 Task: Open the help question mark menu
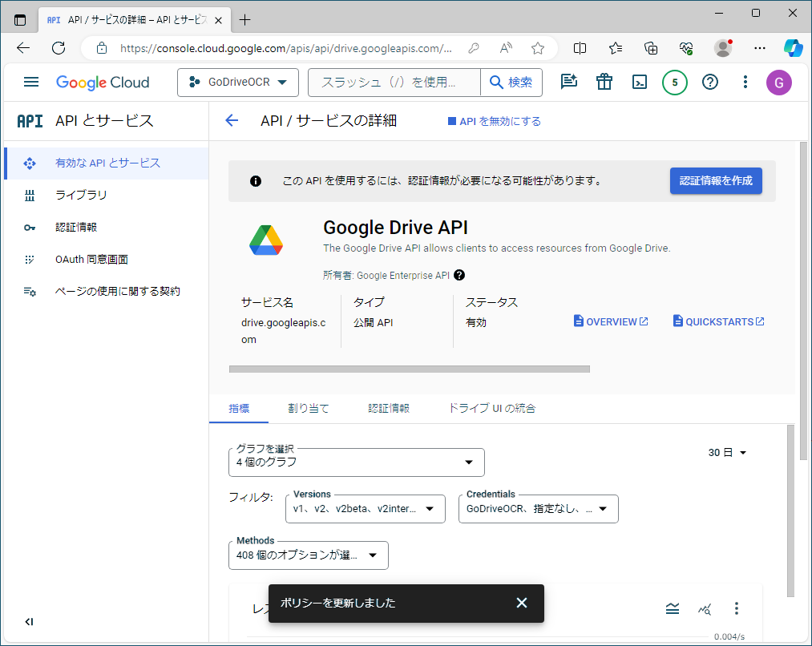pos(710,82)
